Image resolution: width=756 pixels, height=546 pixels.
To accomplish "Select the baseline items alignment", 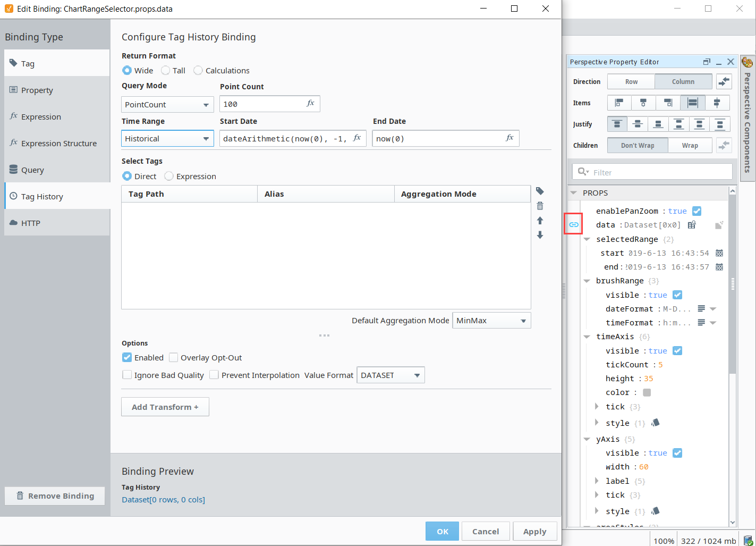I will pyautogui.click(x=717, y=103).
